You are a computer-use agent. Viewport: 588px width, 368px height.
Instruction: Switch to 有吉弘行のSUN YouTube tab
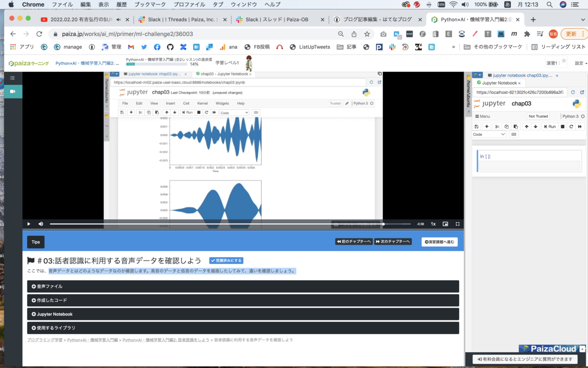pos(84,20)
